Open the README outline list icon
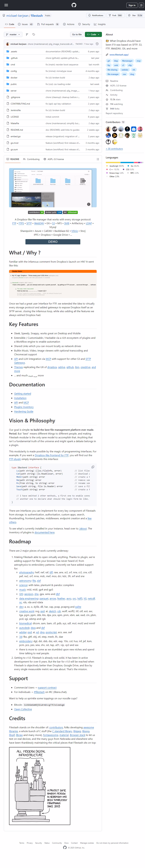 [98, 159]
